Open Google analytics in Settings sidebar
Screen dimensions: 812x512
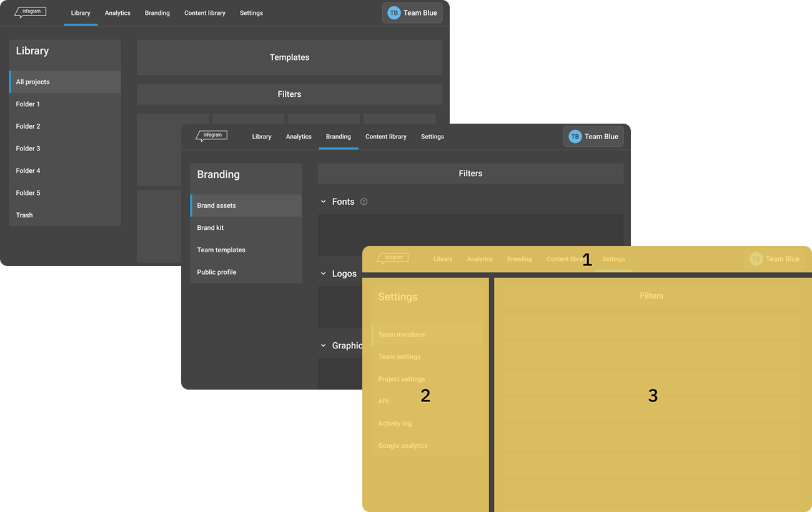click(x=427, y=446)
